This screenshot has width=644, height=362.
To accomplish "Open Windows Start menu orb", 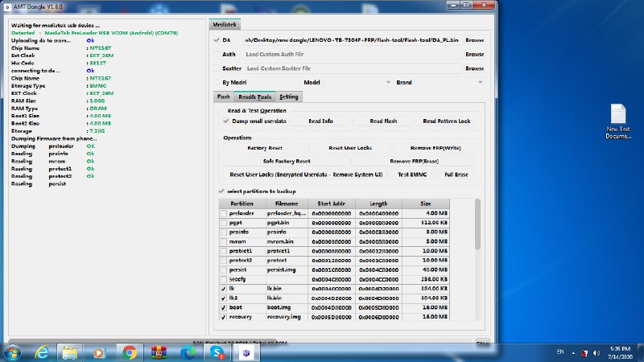I will tap(12, 352).
